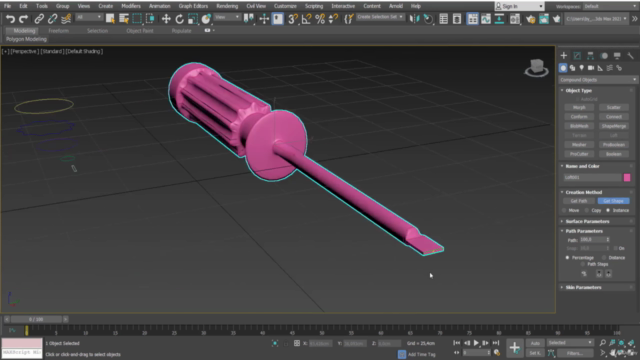Image resolution: width=640 pixels, height=360 pixels.
Task: Activate the Select Object tool
Action: [110, 19]
